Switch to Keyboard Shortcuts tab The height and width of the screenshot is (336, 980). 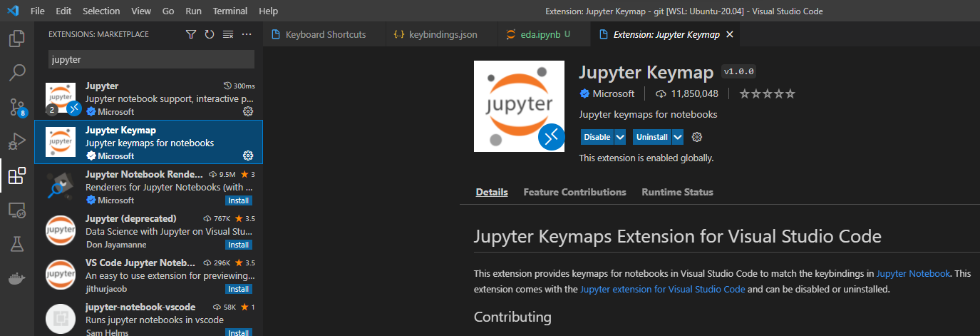tap(324, 34)
